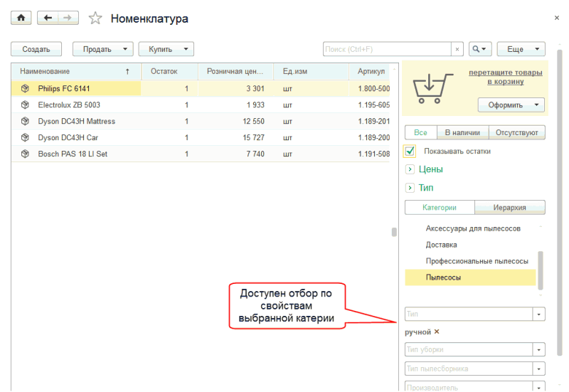The image size is (569, 392).
Task: Click the item icon next to Philips FC 6141
Action: click(x=25, y=88)
